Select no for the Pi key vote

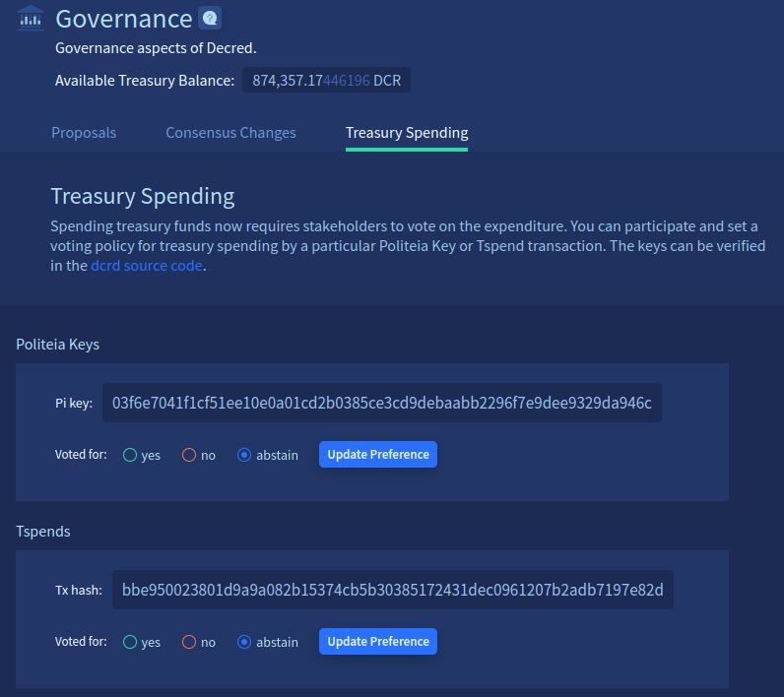click(x=189, y=455)
